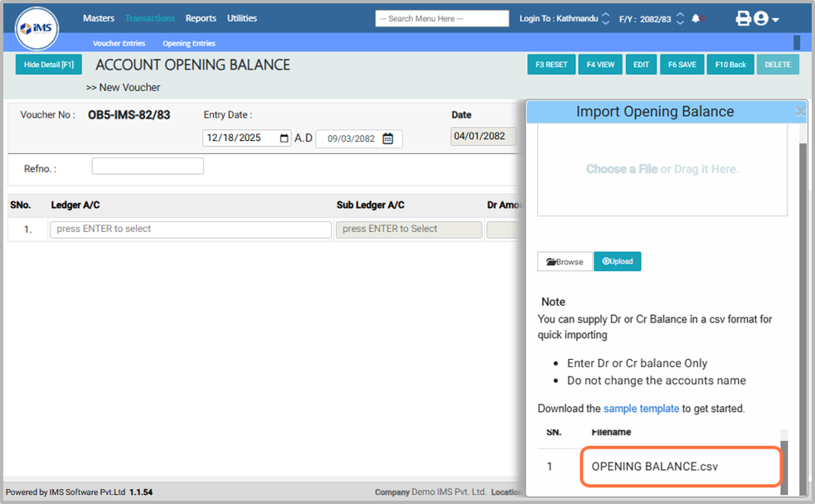815x504 pixels.
Task: Upload the selected CSV file
Action: pyautogui.click(x=617, y=261)
